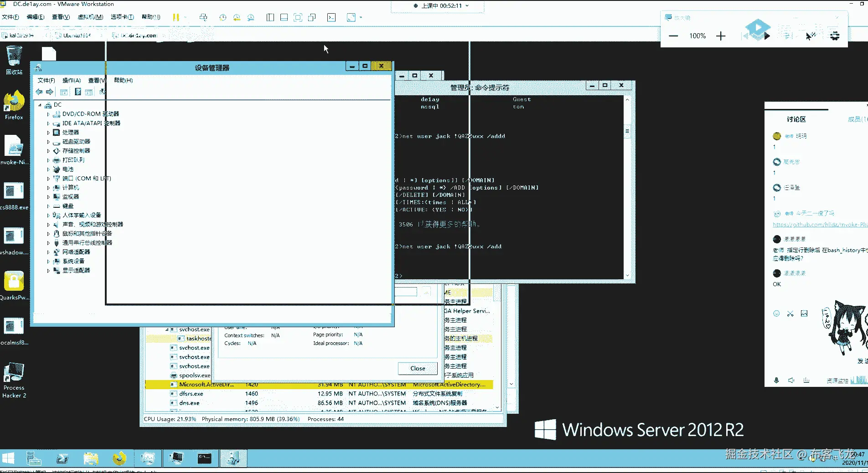The image size is (868, 473).
Task: Go forward in Device Manager toolbar
Action: tap(50, 92)
